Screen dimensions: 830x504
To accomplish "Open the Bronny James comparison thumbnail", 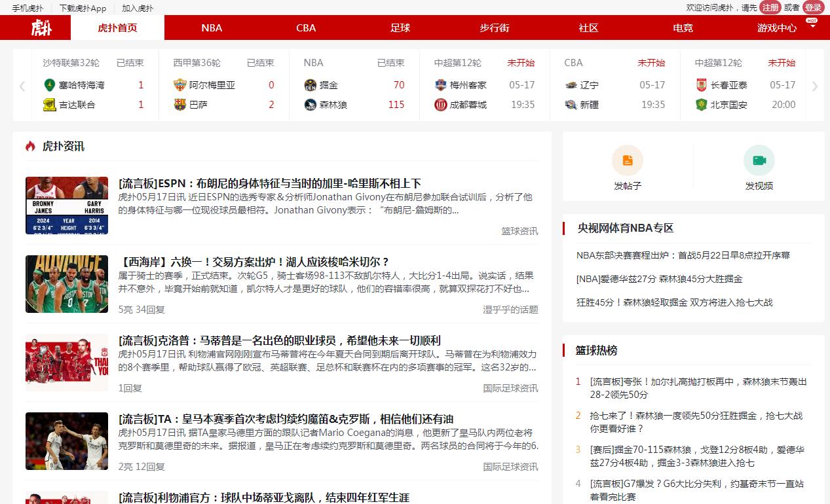I will tap(67, 206).
